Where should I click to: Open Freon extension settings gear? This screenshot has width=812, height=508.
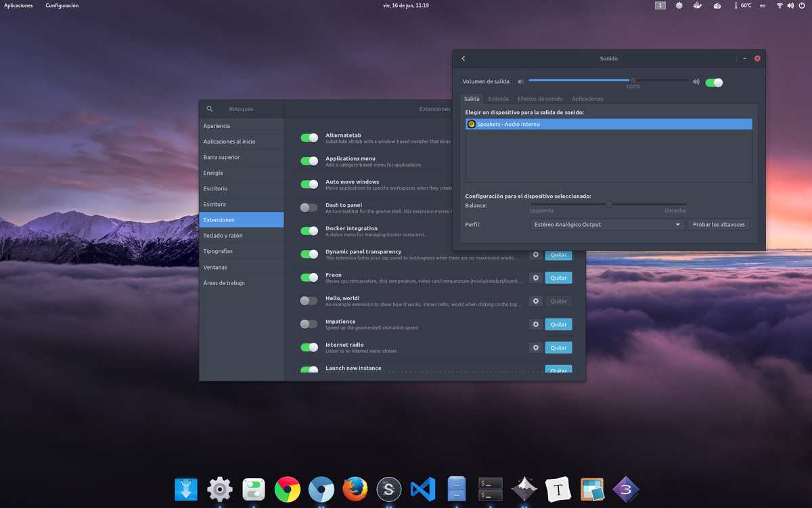[x=535, y=278]
